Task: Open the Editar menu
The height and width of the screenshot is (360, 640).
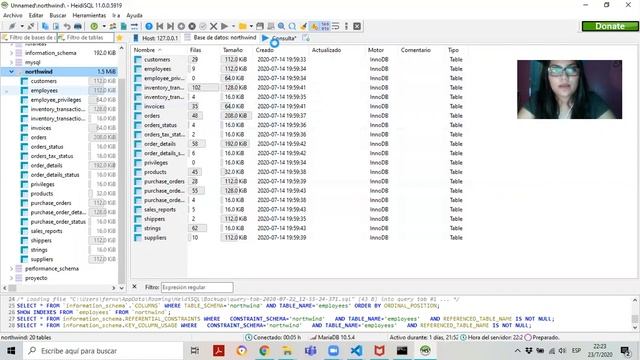Action: click(x=36, y=15)
